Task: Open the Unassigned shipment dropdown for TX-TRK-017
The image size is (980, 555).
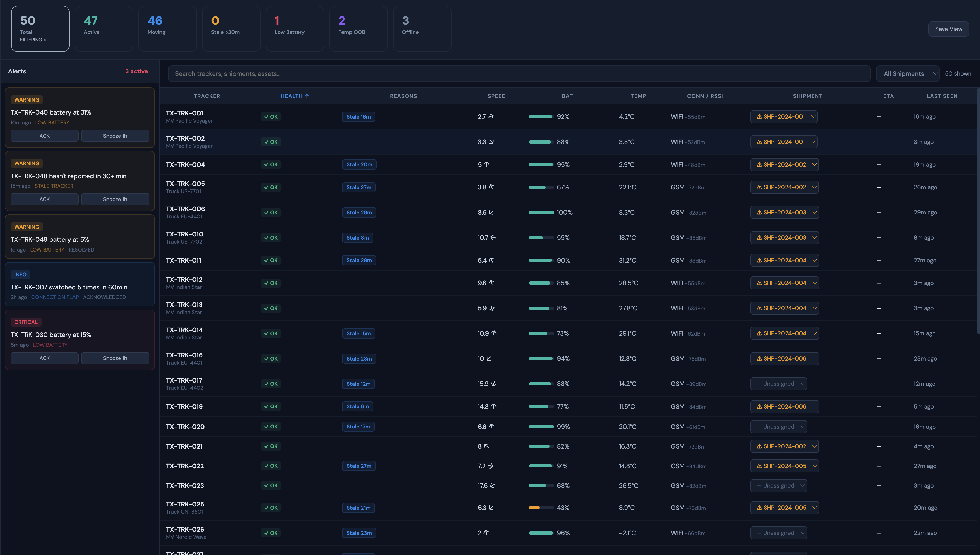Action: (x=778, y=383)
